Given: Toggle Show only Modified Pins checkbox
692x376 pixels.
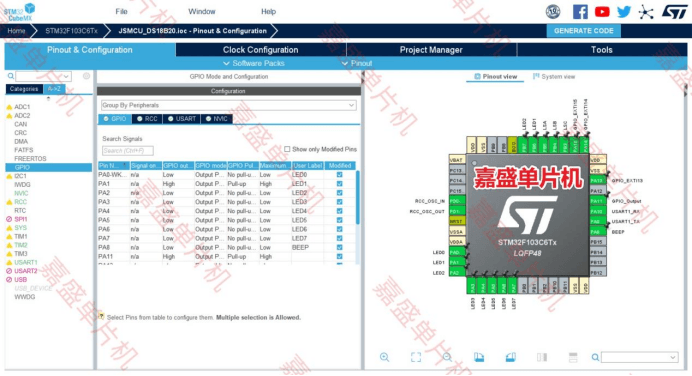Looking at the screenshot, I should 287,149.
